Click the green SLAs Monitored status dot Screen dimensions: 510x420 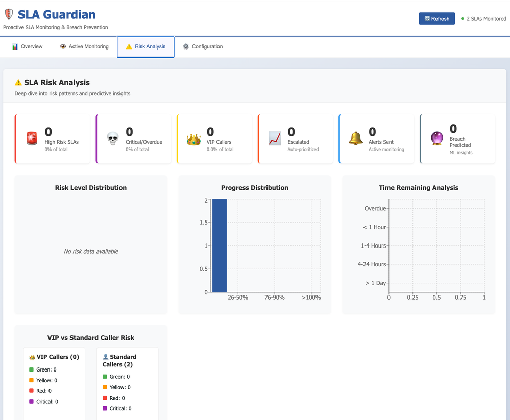[x=463, y=19]
